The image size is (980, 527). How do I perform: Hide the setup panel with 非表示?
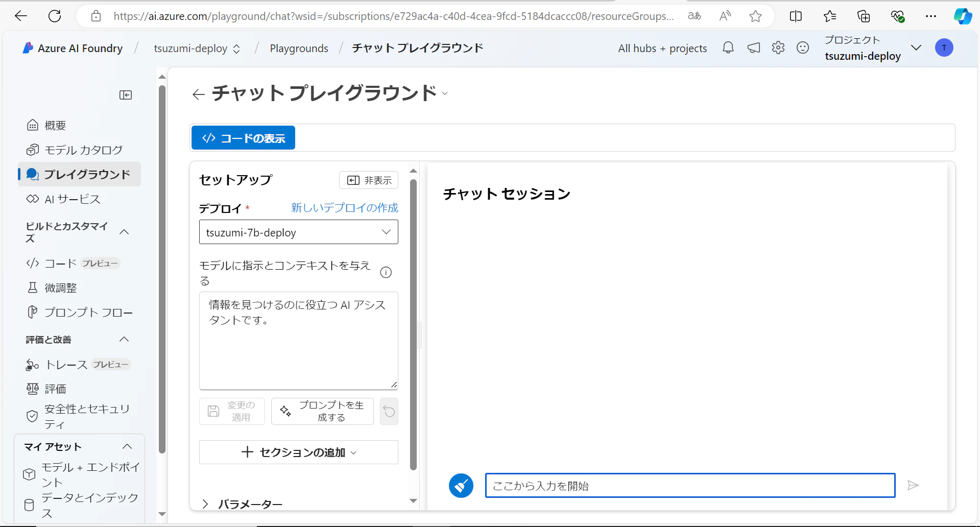[x=368, y=180]
